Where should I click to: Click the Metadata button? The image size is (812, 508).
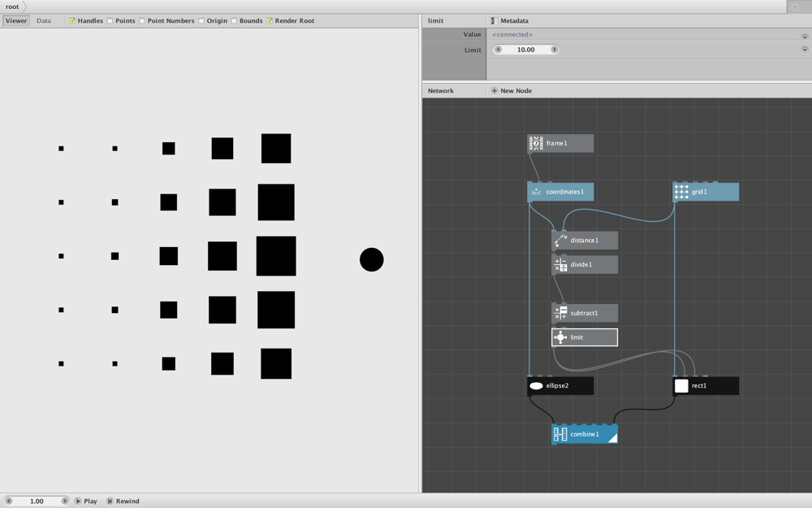click(x=510, y=21)
